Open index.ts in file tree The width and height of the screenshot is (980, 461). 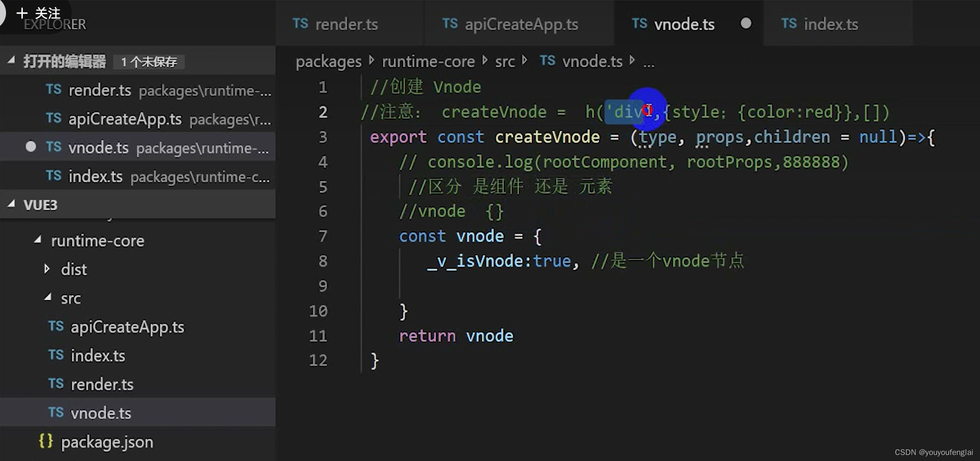tap(137, 356)
